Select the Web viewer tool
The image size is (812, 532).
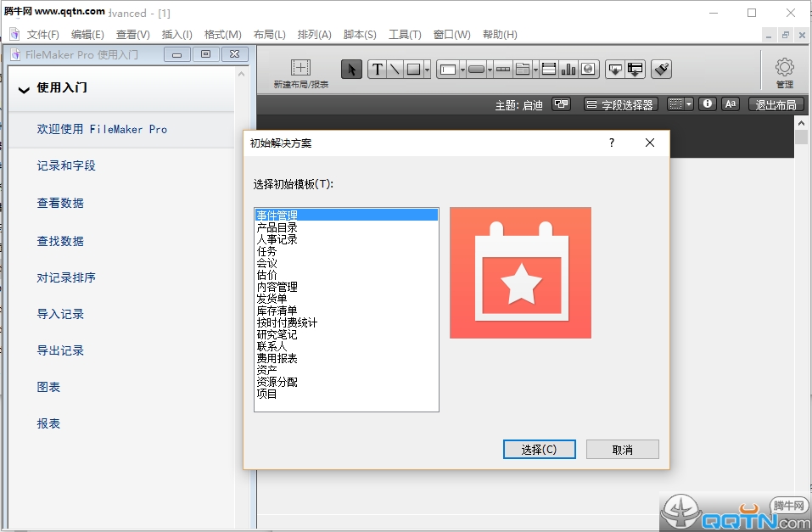[588, 69]
